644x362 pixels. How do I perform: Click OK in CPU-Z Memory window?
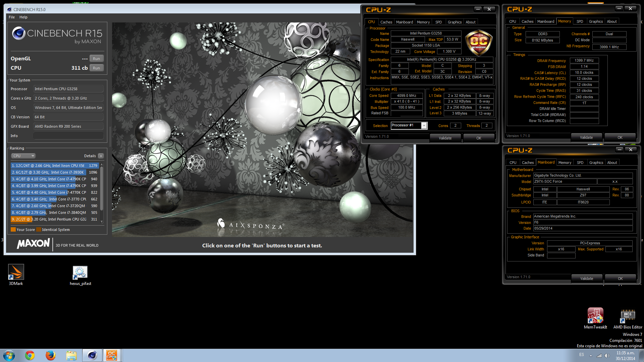pyautogui.click(x=620, y=137)
